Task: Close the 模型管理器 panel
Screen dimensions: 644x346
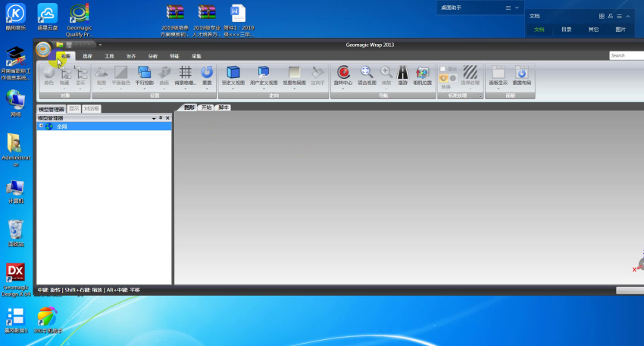Action: point(167,118)
